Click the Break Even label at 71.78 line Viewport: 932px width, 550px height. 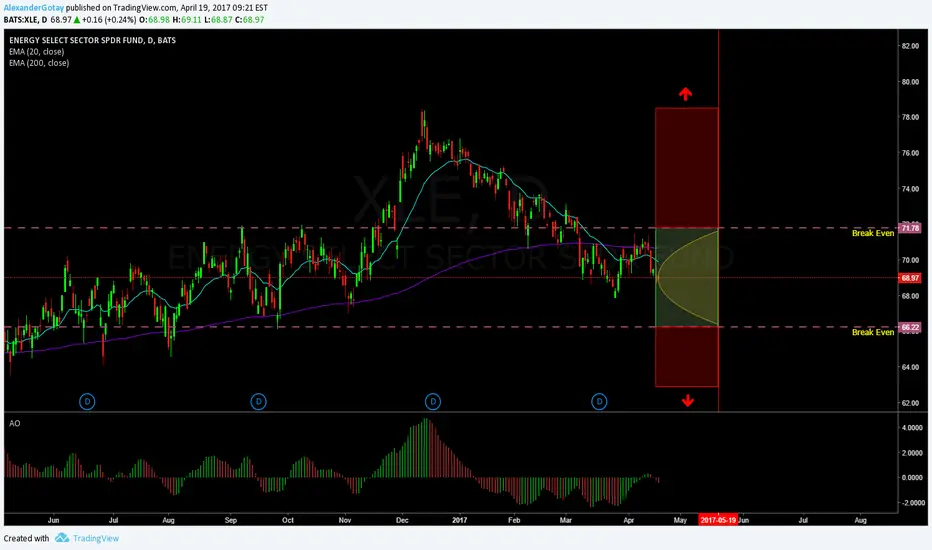click(873, 233)
